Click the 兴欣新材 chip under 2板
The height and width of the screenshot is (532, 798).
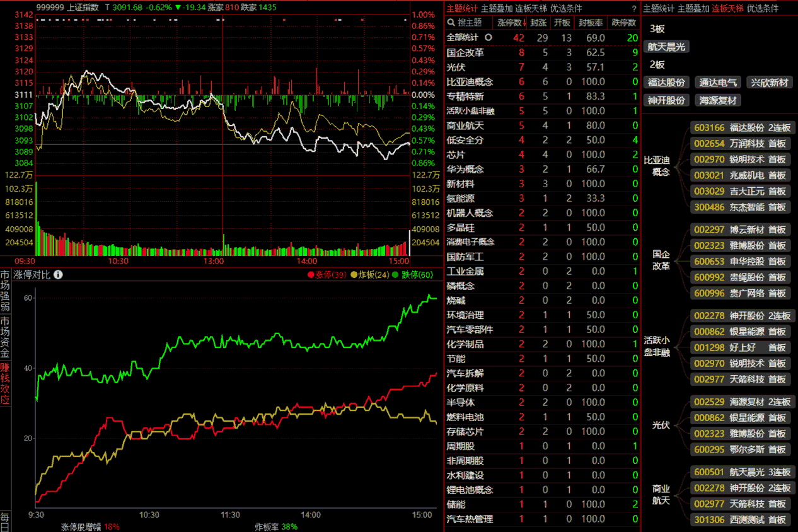(770, 83)
